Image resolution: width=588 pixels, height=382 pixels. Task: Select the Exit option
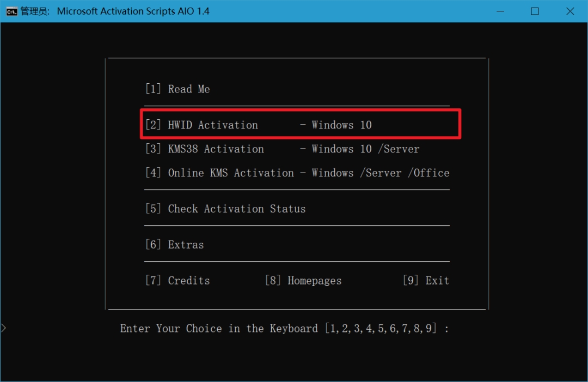coord(426,281)
